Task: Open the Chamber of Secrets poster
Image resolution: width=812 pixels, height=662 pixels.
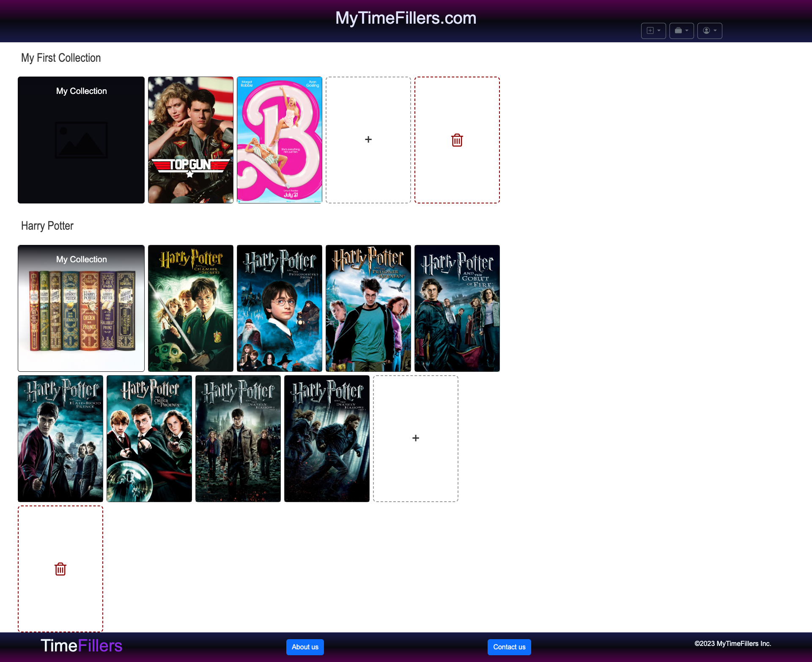Action: coord(191,308)
